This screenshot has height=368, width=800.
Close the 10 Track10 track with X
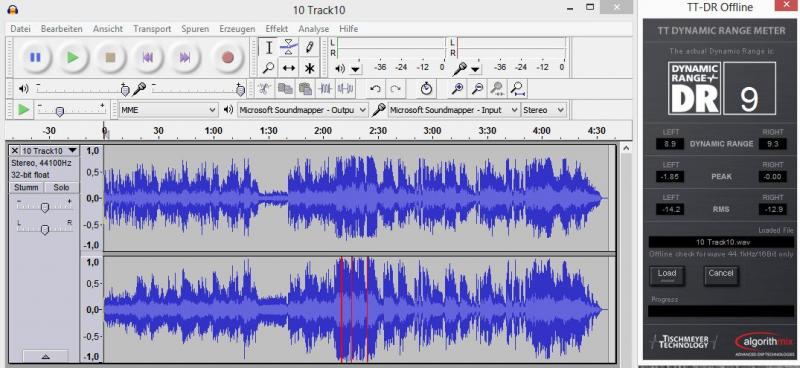pyautogui.click(x=15, y=151)
